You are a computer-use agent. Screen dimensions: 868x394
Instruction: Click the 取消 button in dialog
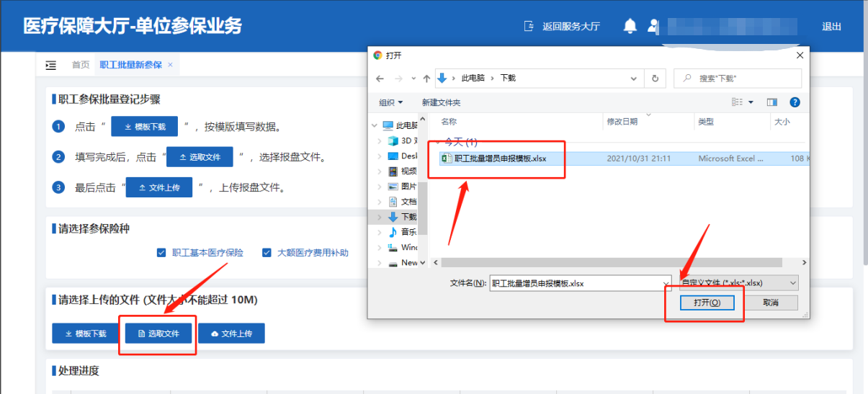point(771,303)
